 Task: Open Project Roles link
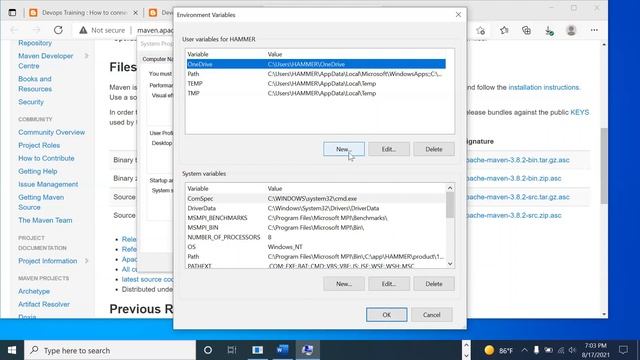39,145
